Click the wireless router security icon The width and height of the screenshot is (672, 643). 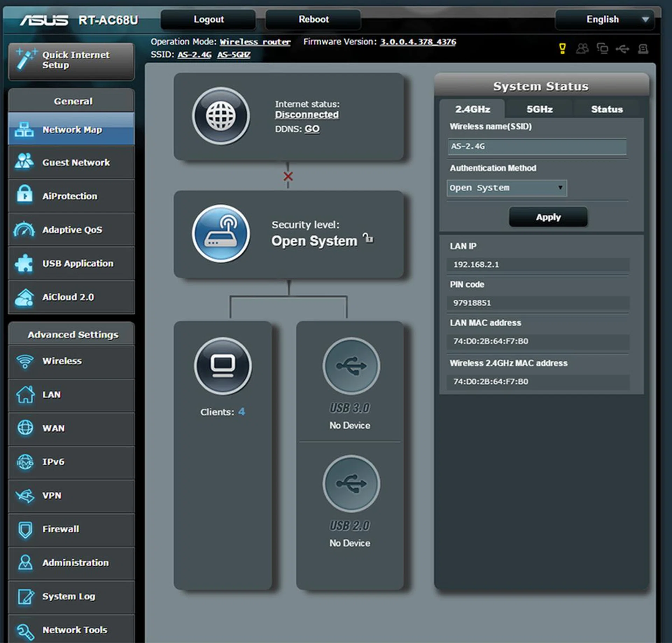(220, 233)
